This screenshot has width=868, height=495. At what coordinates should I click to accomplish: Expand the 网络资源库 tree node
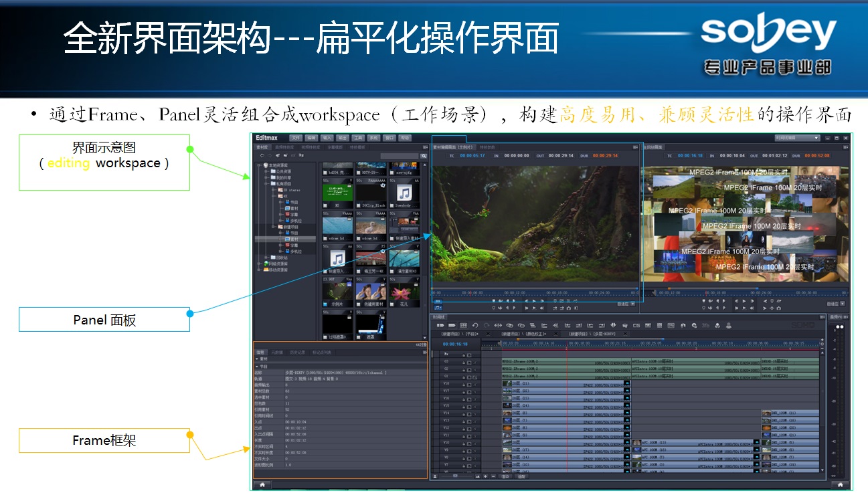pyautogui.click(x=258, y=264)
